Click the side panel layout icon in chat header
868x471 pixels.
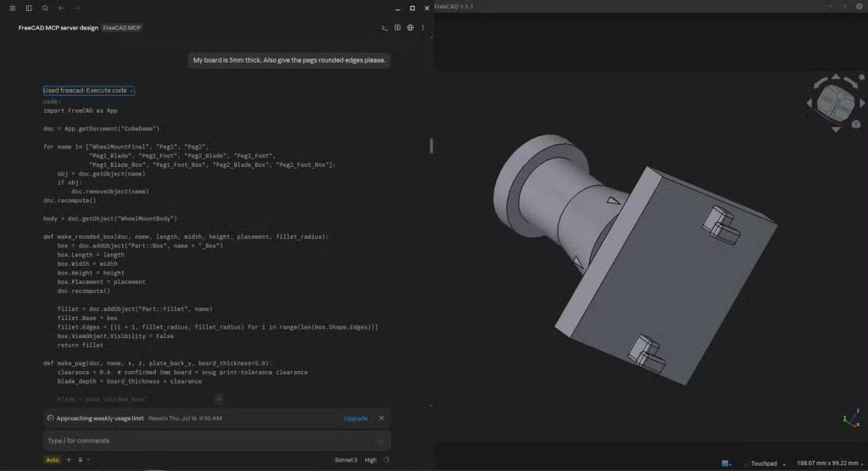tap(398, 28)
